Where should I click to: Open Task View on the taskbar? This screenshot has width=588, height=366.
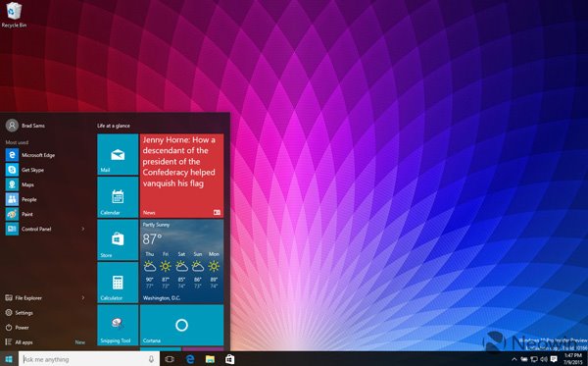click(x=170, y=359)
